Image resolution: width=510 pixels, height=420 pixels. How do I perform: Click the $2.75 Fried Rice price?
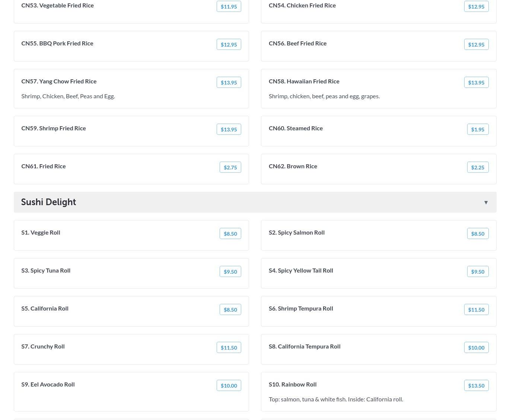point(230,167)
